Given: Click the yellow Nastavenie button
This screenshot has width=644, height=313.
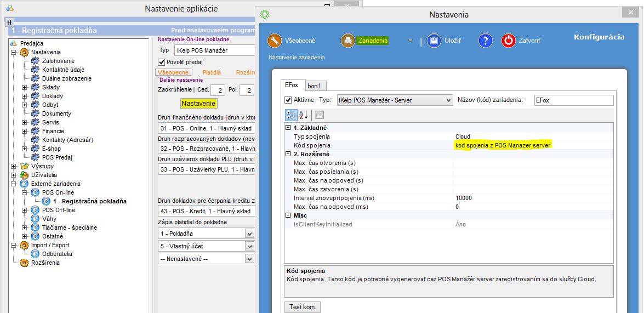Looking at the screenshot, I should [x=198, y=103].
